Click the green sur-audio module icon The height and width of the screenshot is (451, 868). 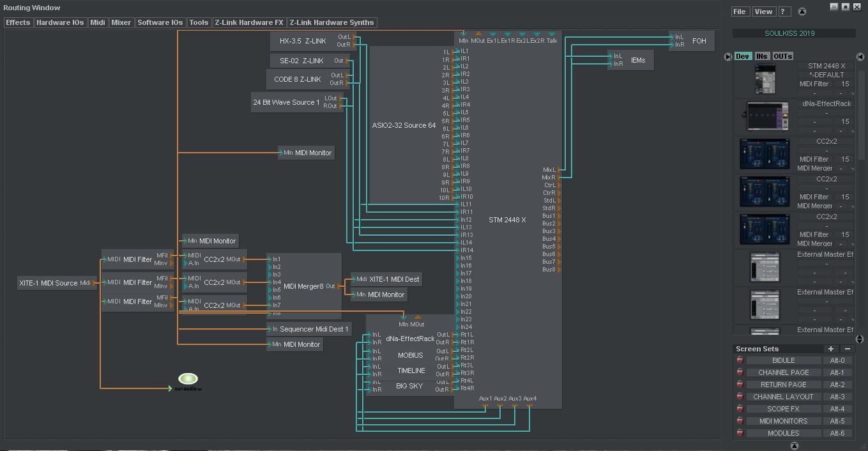(188, 379)
